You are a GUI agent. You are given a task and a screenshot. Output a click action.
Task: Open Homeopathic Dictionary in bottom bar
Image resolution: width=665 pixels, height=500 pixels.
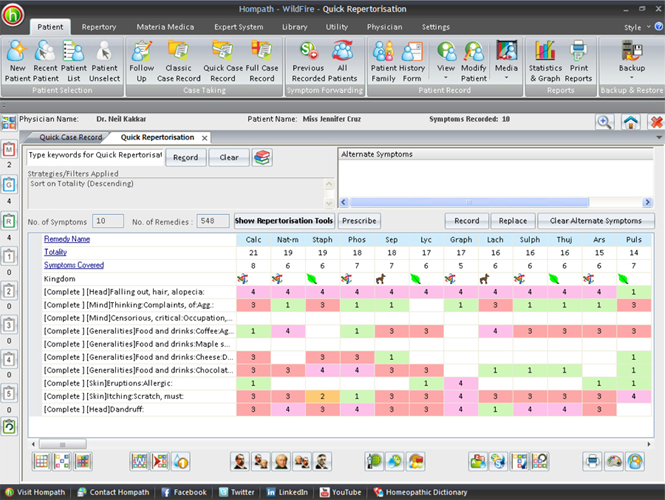(x=420, y=492)
